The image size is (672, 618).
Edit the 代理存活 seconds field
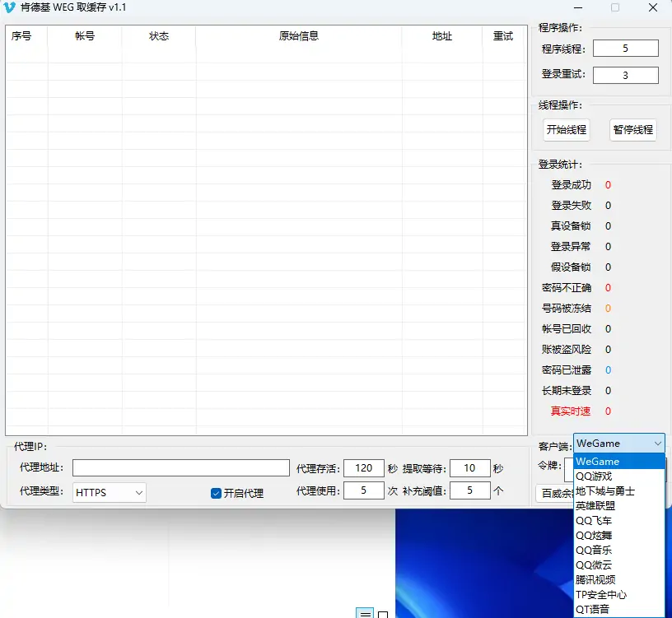point(364,468)
